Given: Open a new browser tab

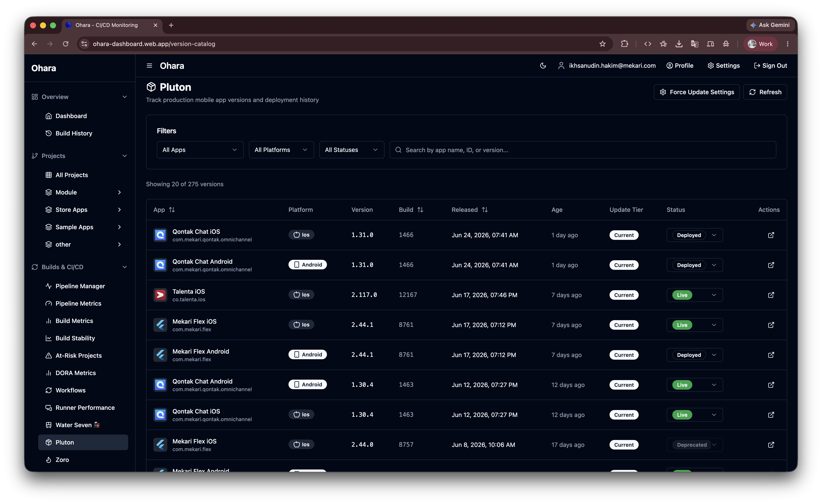Looking at the screenshot, I should pos(171,25).
